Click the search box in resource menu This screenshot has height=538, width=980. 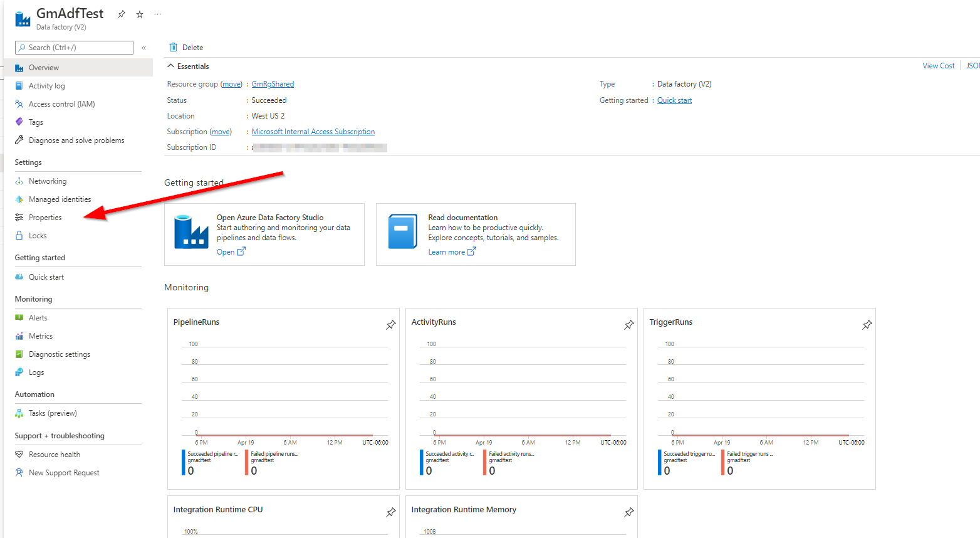pyautogui.click(x=74, y=48)
